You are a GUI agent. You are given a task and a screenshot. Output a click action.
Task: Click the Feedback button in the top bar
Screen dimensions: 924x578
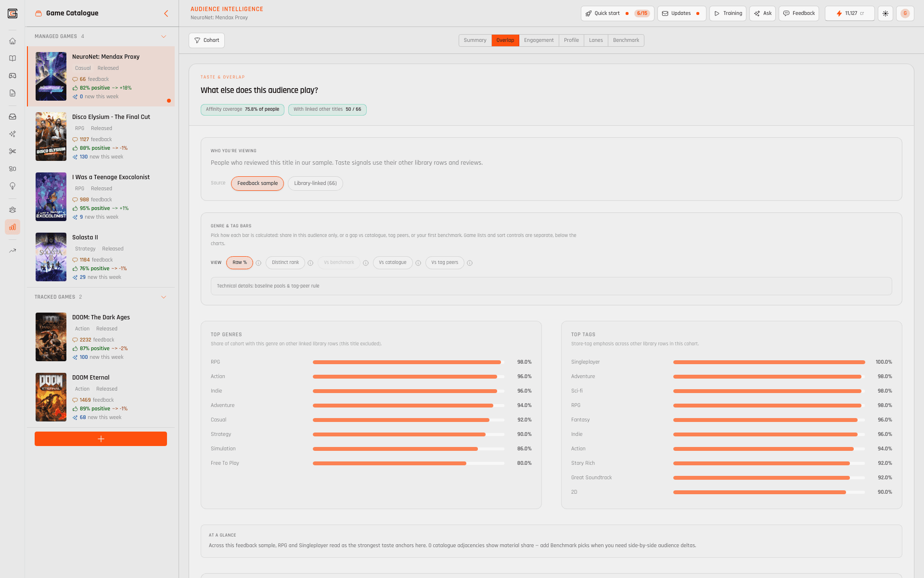click(798, 13)
